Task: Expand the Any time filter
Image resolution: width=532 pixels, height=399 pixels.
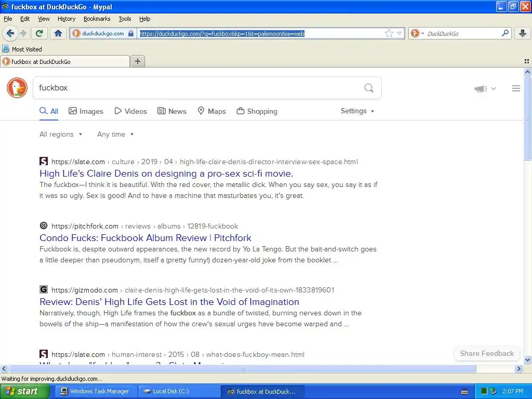Action: click(x=115, y=135)
